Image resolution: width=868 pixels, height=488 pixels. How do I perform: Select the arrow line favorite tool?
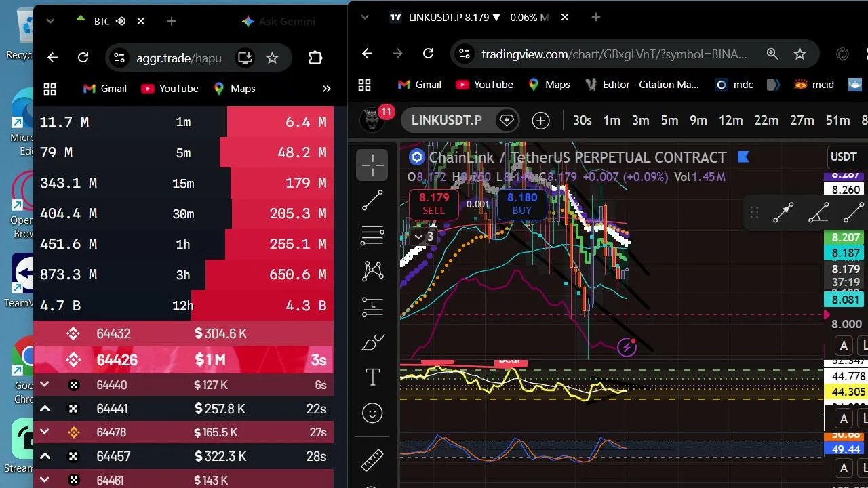tap(783, 213)
